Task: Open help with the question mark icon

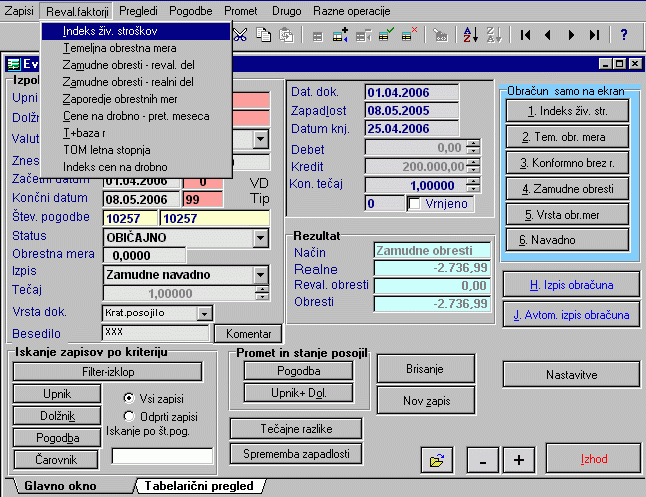Action: pyautogui.click(x=624, y=35)
